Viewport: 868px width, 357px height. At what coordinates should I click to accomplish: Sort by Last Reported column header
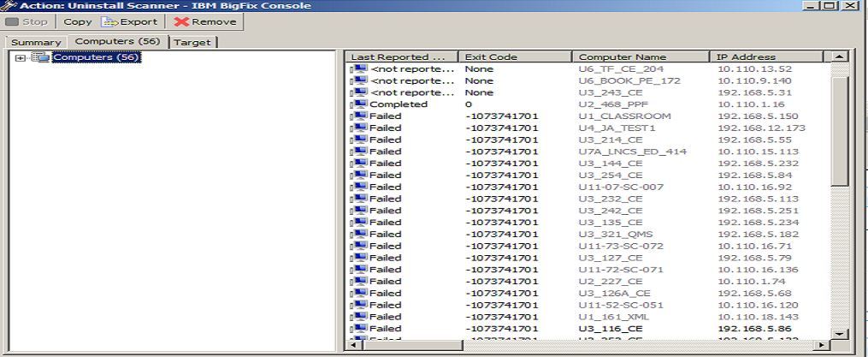click(402, 57)
